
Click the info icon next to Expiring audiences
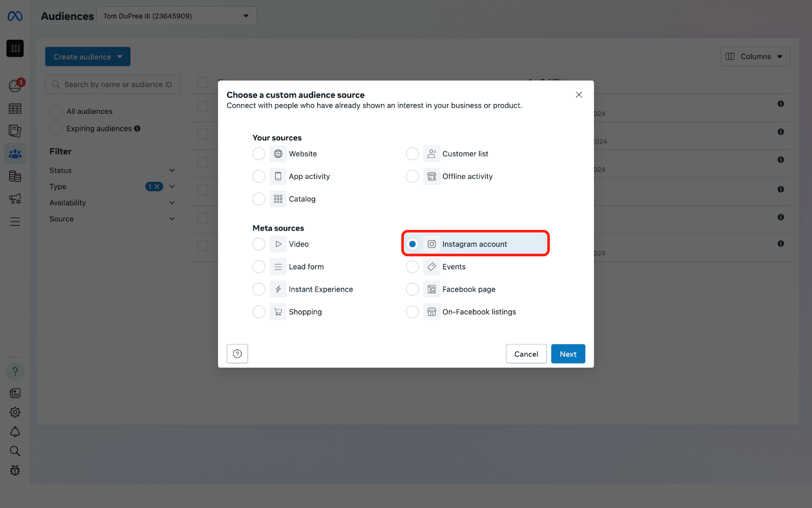point(137,129)
